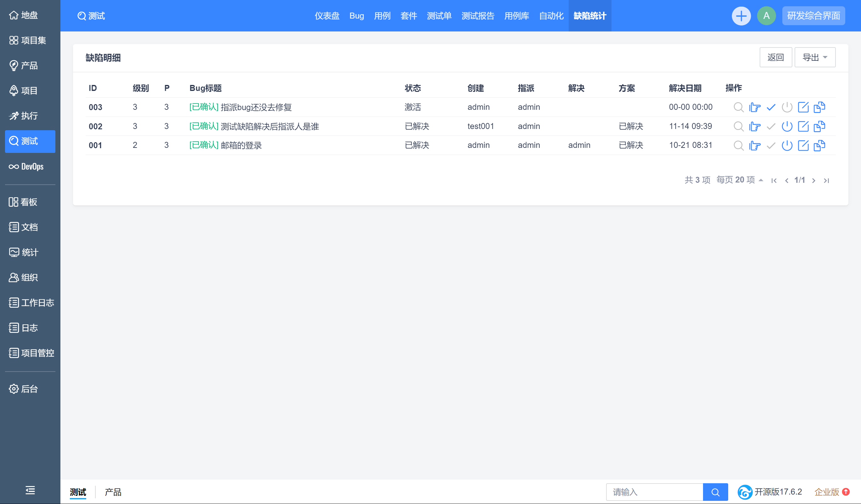Edit bug 003 with pencil icon
The width and height of the screenshot is (861, 504).
[803, 107]
